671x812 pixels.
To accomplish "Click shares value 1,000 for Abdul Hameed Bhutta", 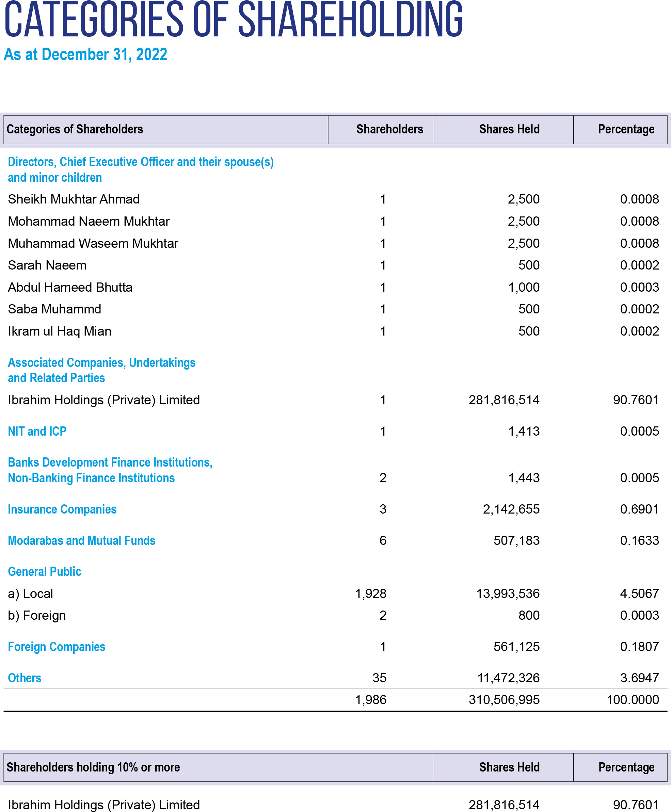I will coord(524,288).
